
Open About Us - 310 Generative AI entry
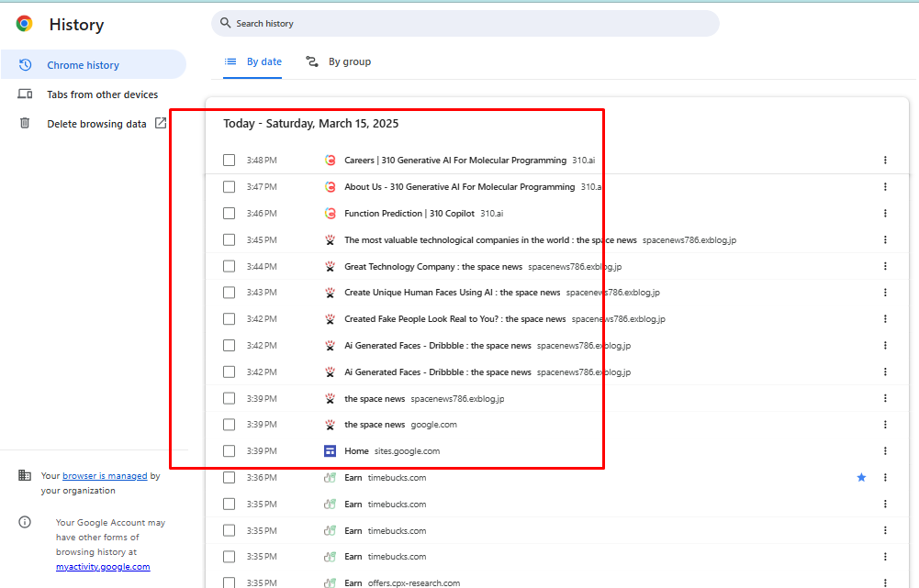pyautogui.click(x=459, y=187)
